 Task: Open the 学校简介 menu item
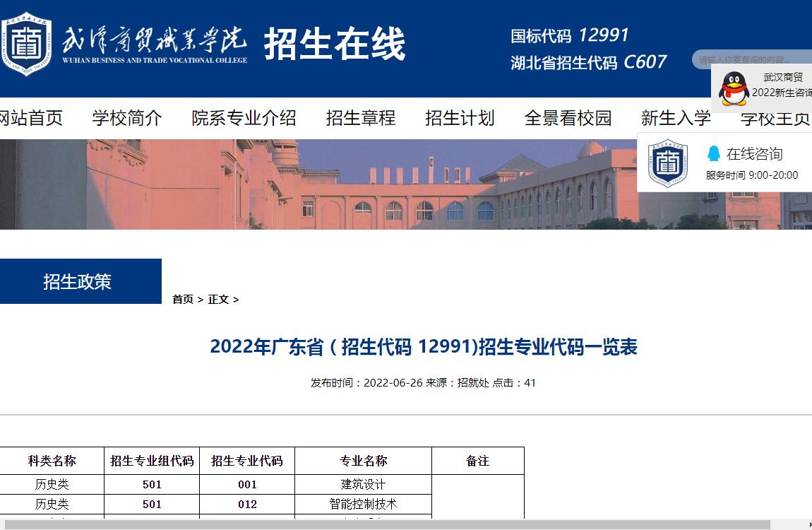[127, 118]
